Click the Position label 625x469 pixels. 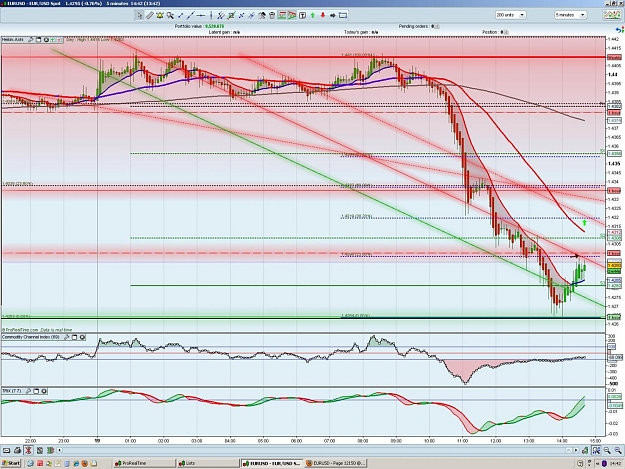point(490,32)
